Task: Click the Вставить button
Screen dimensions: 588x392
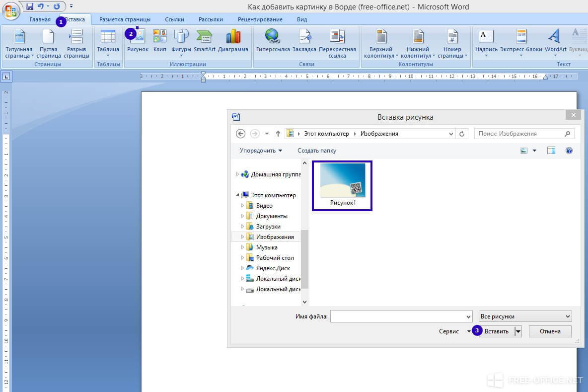Action: pos(497,331)
